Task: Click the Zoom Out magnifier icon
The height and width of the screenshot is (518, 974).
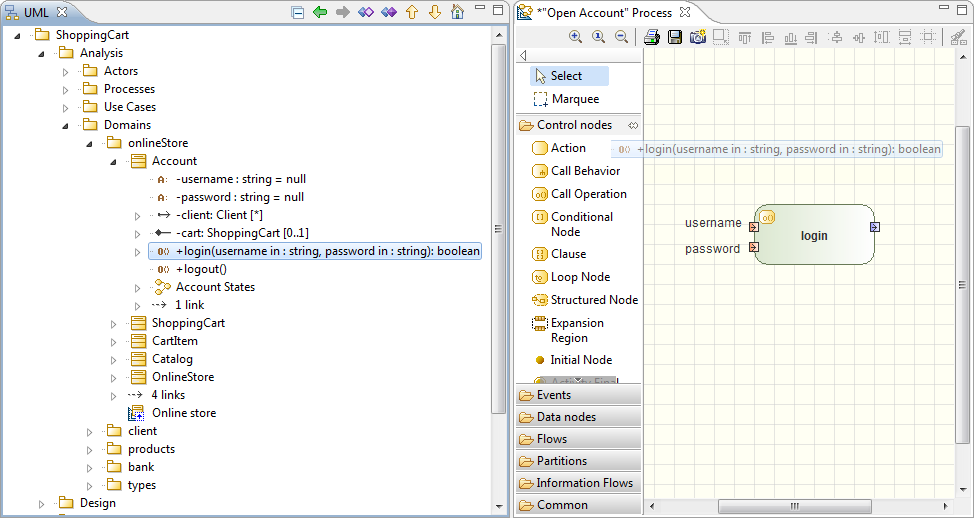Action: click(621, 37)
